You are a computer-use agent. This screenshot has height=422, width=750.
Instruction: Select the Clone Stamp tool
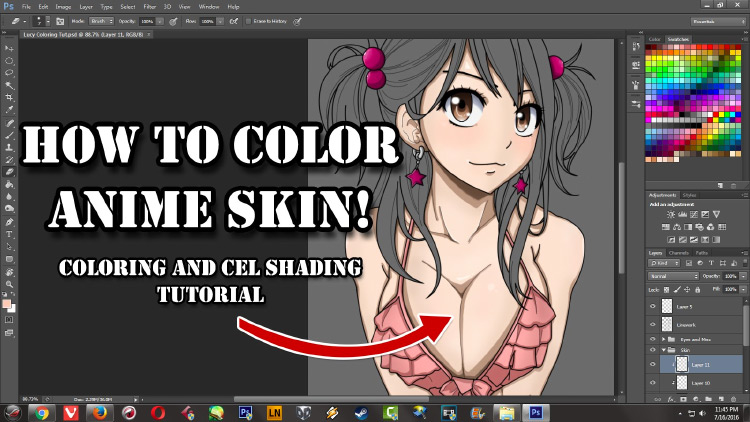(9, 147)
